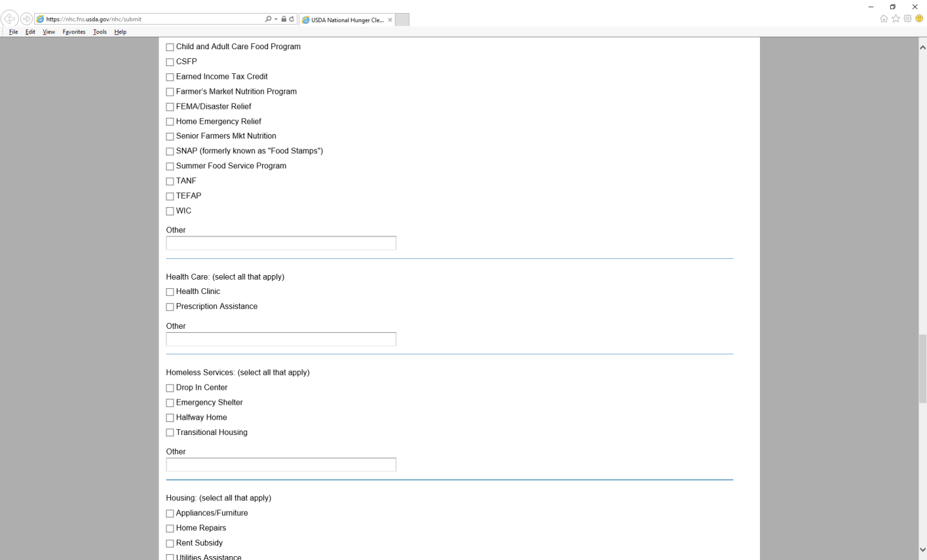
Task: Click the scroll down arrow of page scrollbar
Action: click(922, 550)
